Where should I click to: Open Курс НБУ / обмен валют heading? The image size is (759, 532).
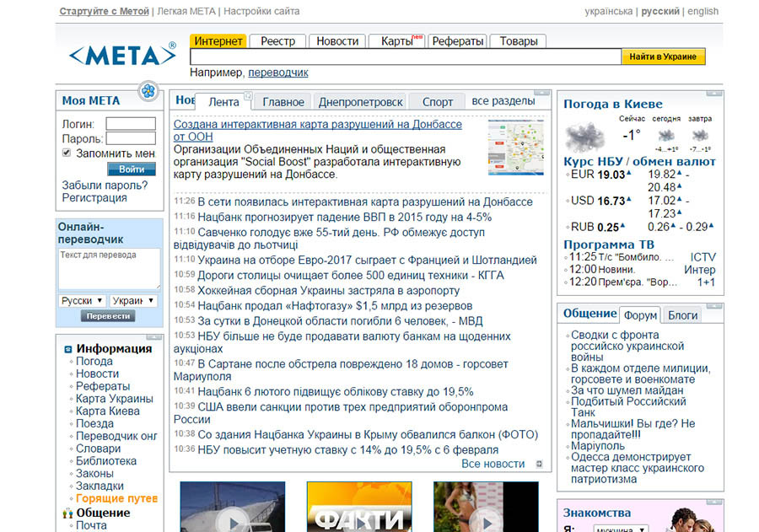point(639,162)
